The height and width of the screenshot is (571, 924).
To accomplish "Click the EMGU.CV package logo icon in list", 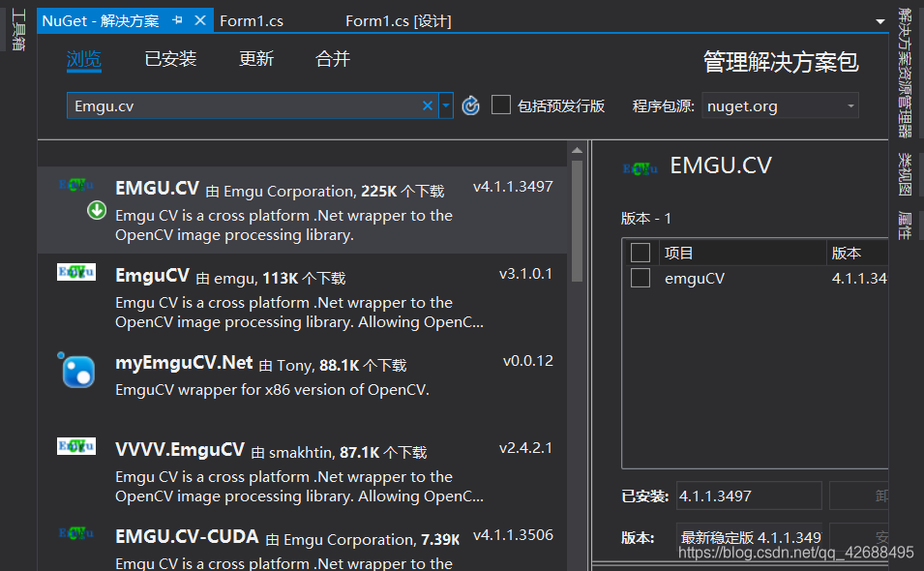I will point(76,185).
